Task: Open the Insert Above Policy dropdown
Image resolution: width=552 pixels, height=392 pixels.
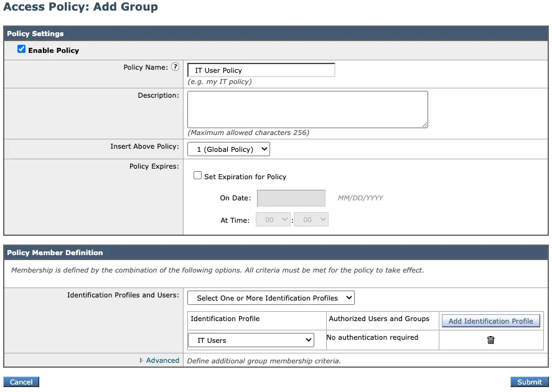Action: [228, 149]
